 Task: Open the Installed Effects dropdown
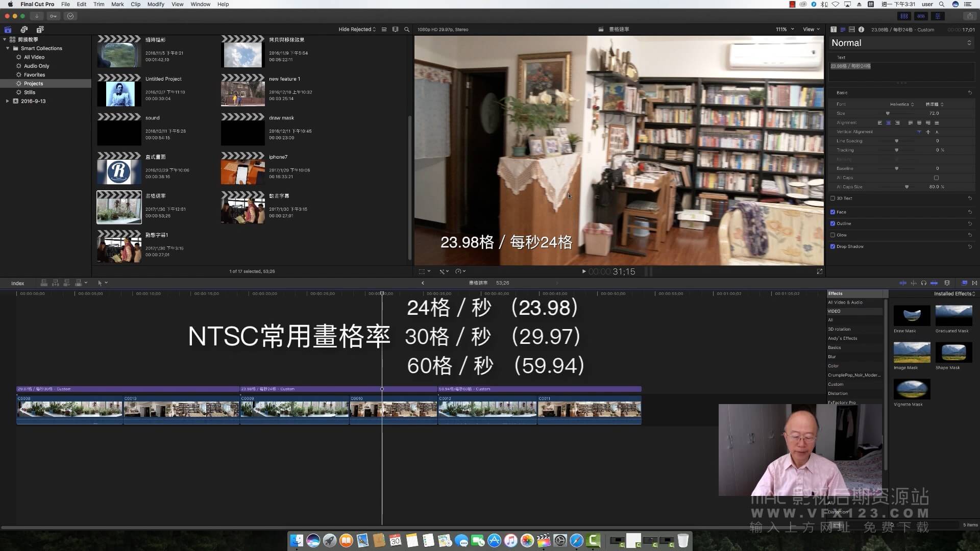click(x=954, y=294)
